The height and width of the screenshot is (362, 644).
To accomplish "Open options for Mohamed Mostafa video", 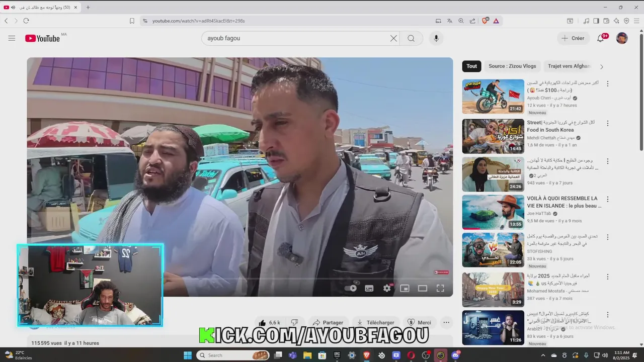I will [607, 277].
